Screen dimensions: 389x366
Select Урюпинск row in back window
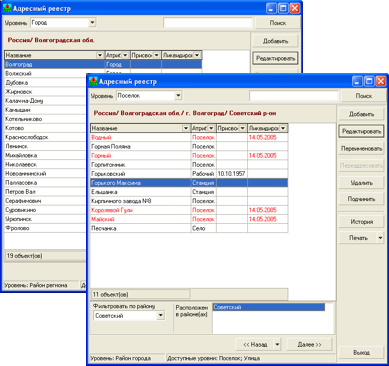[45, 219]
